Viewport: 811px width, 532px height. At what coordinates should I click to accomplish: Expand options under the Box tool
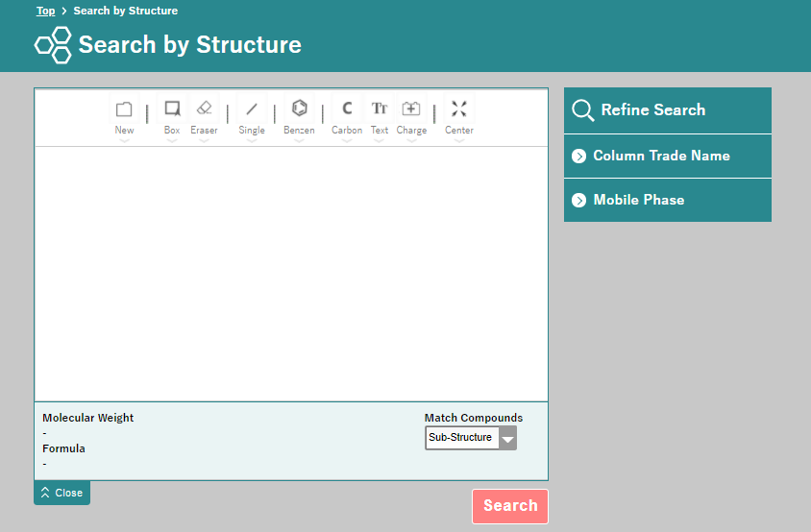coord(172,140)
